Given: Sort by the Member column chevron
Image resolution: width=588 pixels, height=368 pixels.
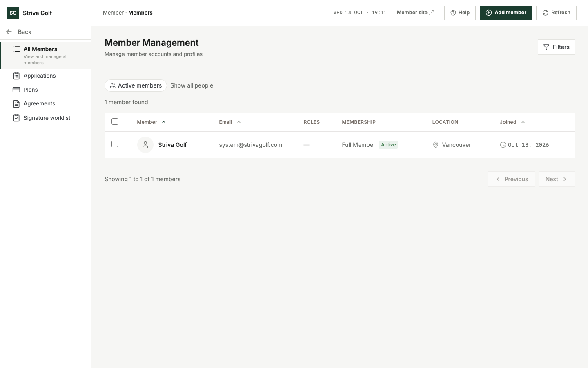Looking at the screenshot, I should point(164,122).
